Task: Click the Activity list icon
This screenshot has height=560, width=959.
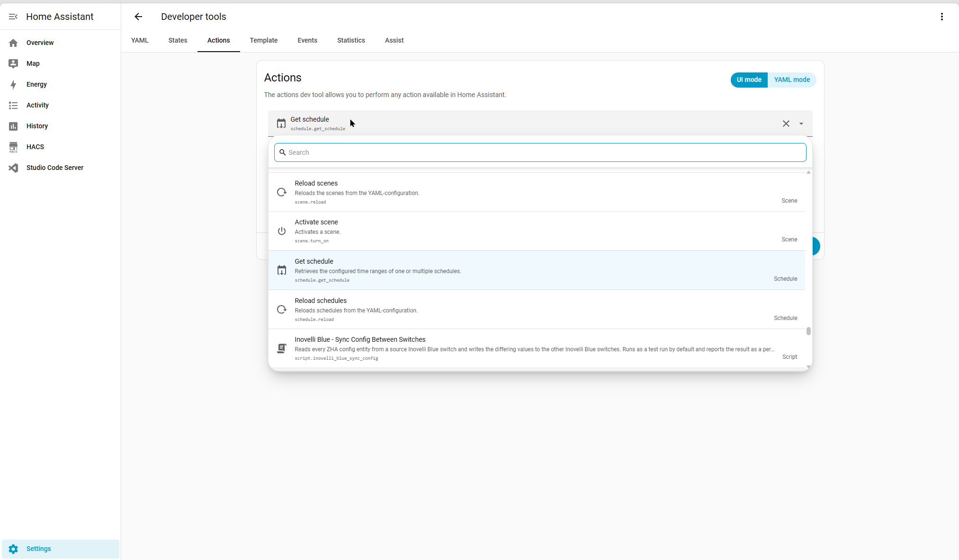Action: pyautogui.click(x=13, y=105)
